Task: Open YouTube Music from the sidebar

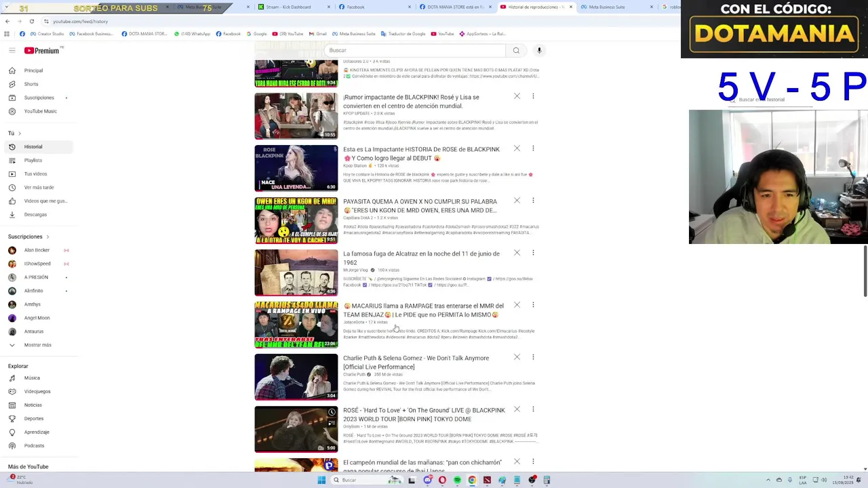Action: pos(40,111)
